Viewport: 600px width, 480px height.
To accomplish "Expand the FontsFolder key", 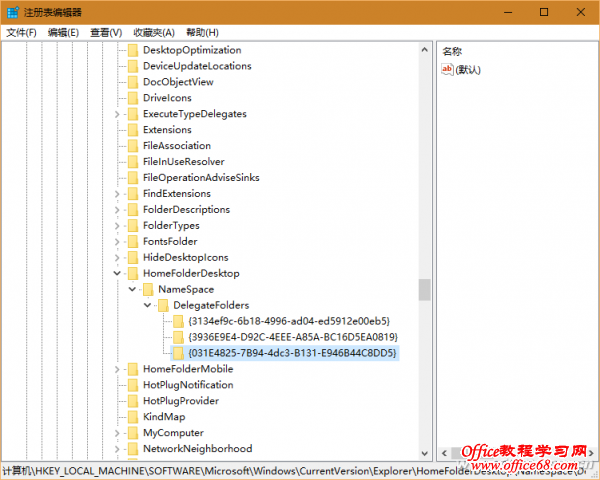I will tap(117, 242).
